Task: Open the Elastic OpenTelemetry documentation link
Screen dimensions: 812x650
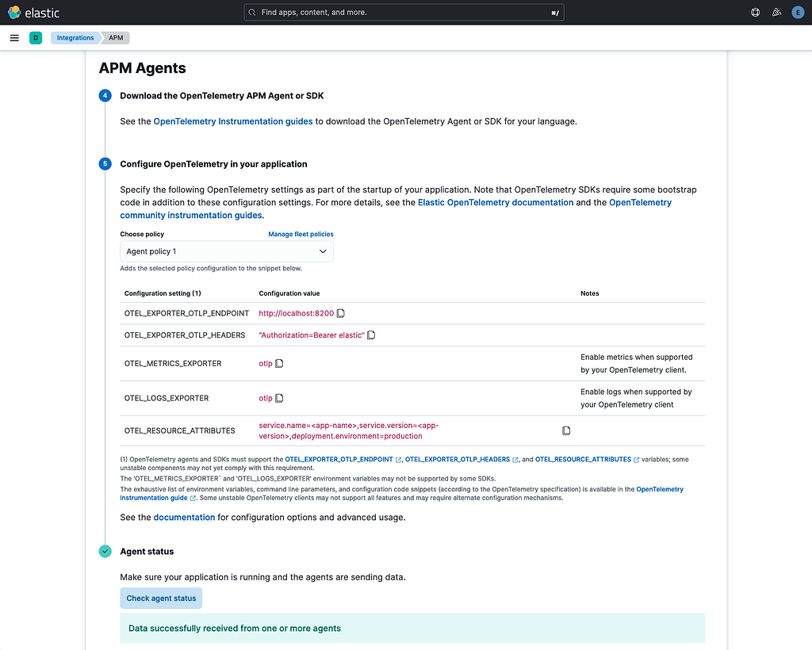Action: (496, 202)
